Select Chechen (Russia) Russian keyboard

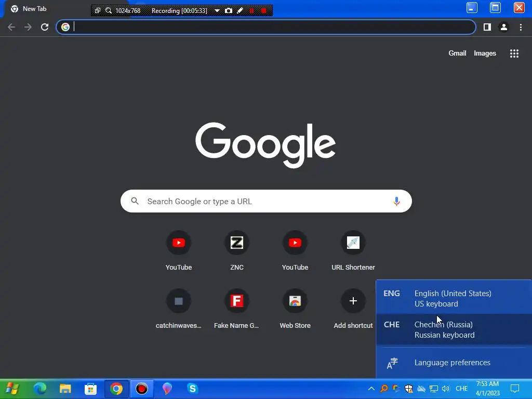coord(454,329)
